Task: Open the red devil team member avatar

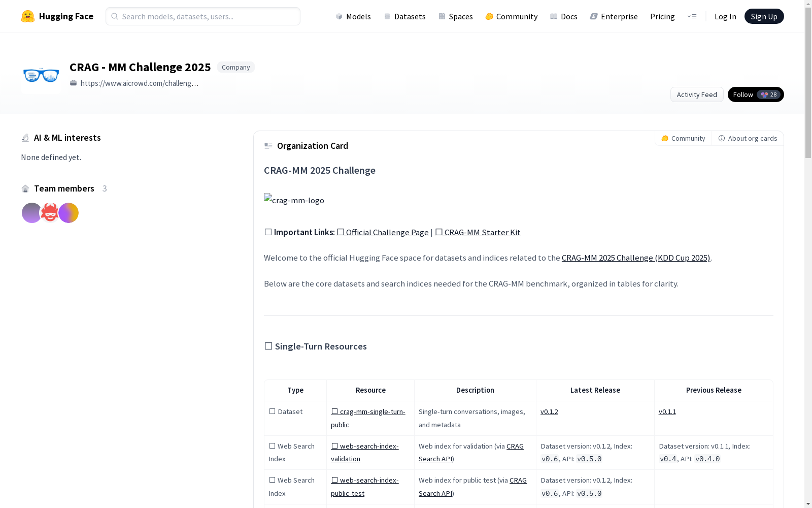Action: pyautogui.click(x=50, y=213)
